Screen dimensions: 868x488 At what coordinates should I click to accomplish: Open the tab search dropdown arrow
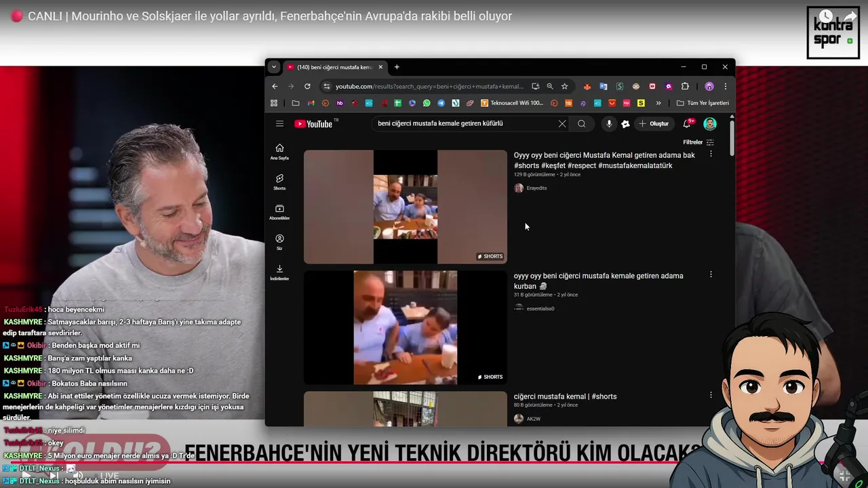(x=273, y=67)
